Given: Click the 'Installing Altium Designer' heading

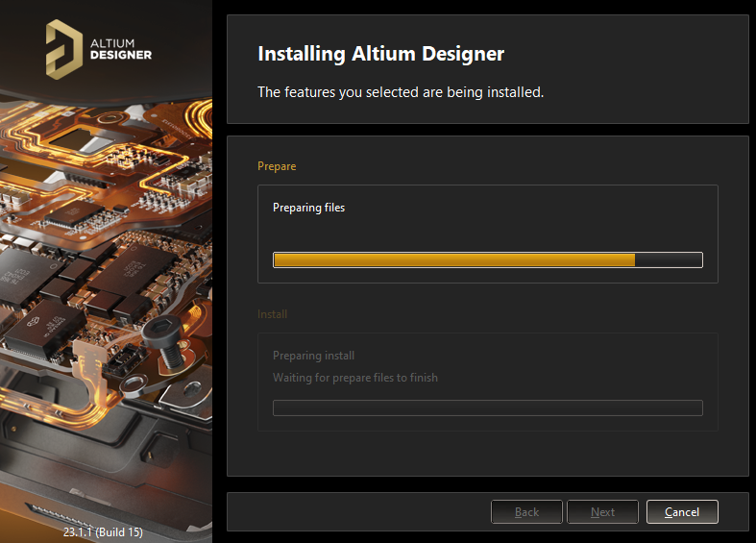Looking at the screenshot, I should click(380, 54).
